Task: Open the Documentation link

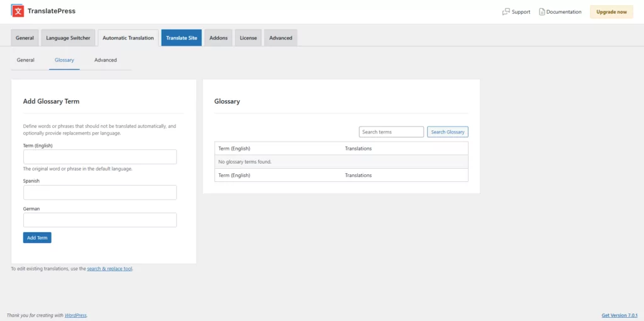Action: pyautogui.click(x=563, y=12)
